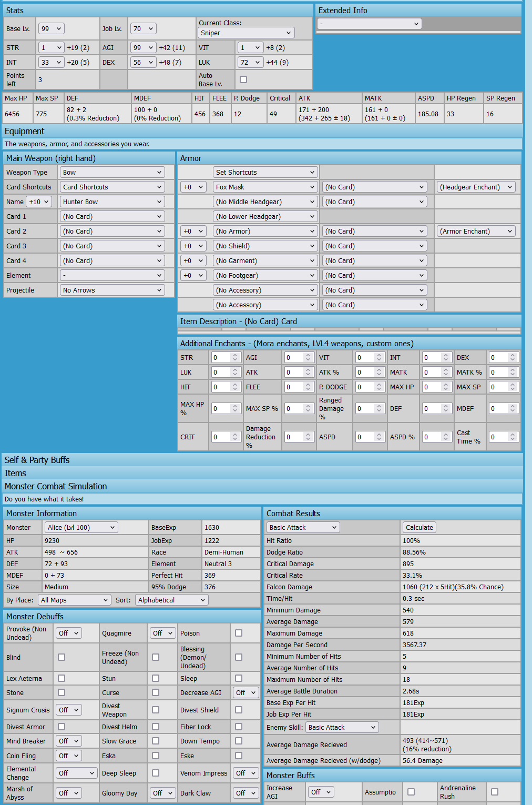Open the Elemental Change Off dropdown
Screen dimensions: 532x805
point(77,773)
